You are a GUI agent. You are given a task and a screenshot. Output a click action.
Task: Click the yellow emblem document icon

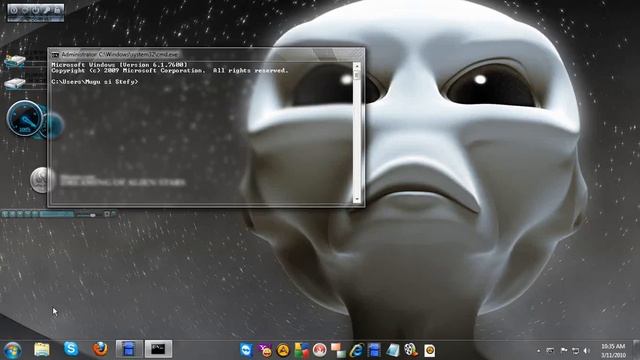click(429, 351)
